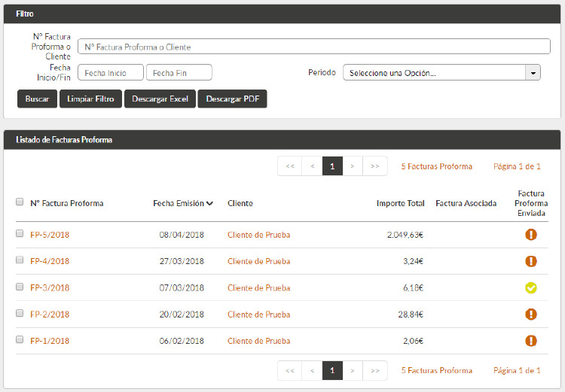Go to first page in bottom pagination

point(289,370)
